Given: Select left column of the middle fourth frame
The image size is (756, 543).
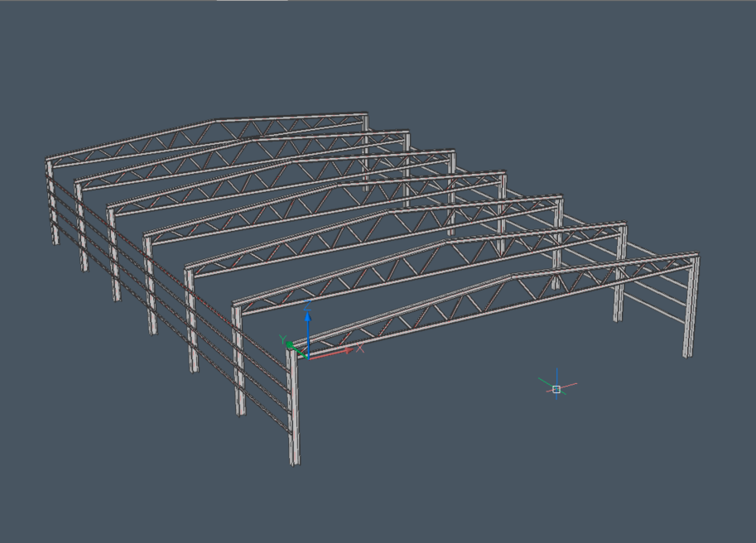Looking at the screenshot, I should tap(150, 286).
